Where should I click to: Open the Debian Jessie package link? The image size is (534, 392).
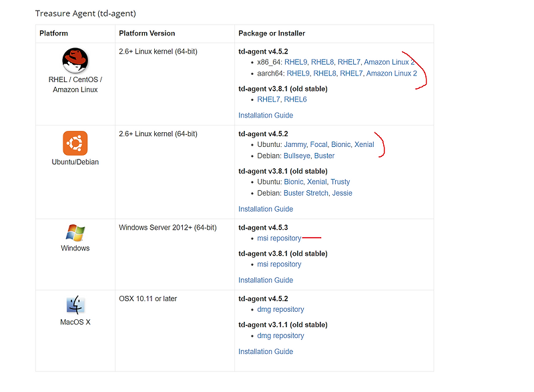click(x=341, y=193)
